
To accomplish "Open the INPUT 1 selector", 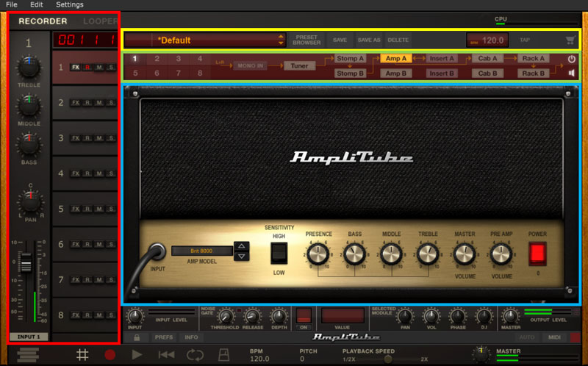I will 29,337.
